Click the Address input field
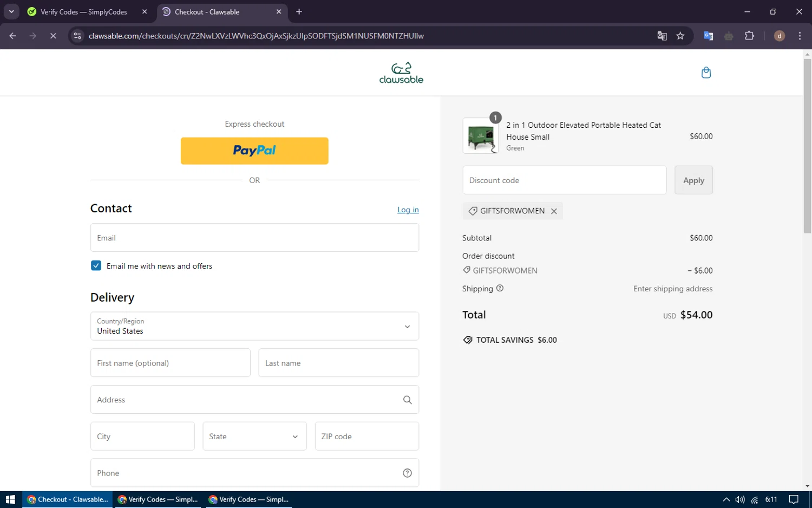Viewport: 812px width, 508px height. point(254,399)
